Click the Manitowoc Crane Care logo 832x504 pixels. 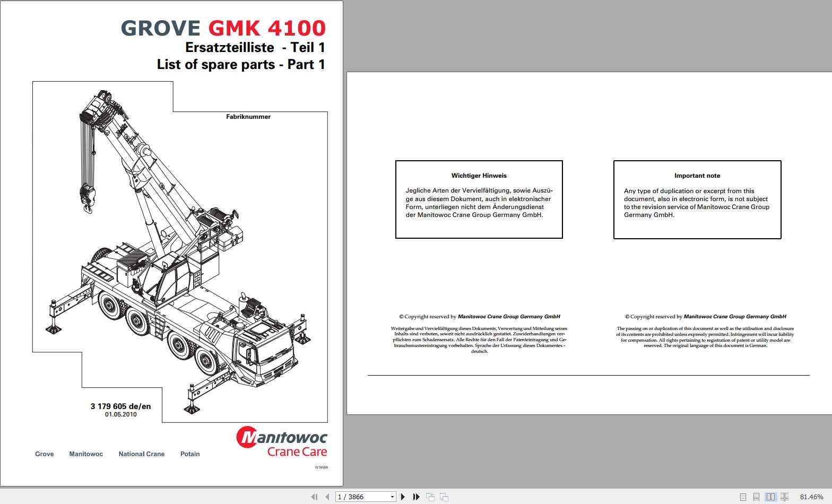click(x=282, y=442)
